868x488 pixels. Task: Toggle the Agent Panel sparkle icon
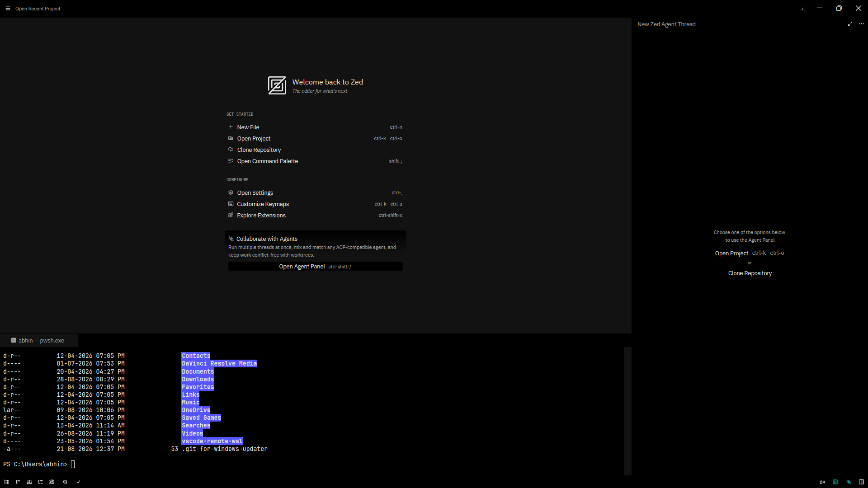(x=849, y=482)
